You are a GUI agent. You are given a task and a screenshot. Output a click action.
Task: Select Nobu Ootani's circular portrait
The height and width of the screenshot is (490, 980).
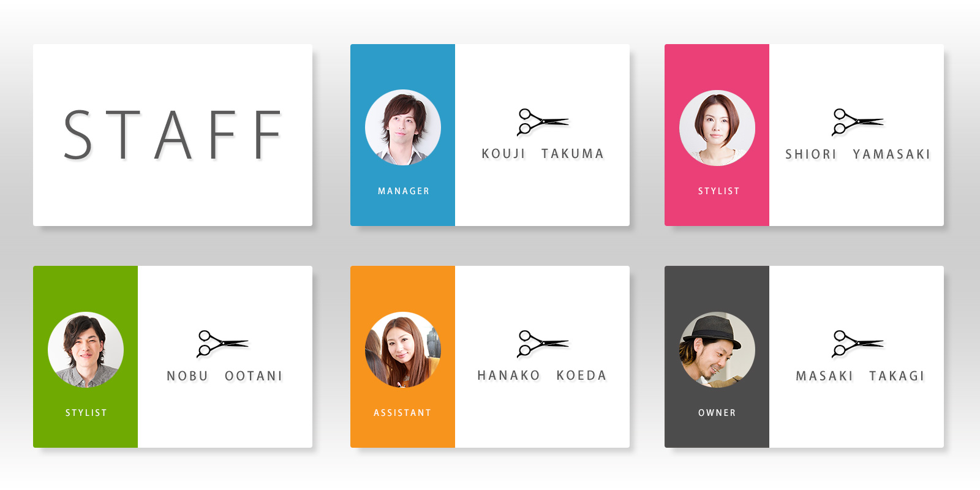86,350
